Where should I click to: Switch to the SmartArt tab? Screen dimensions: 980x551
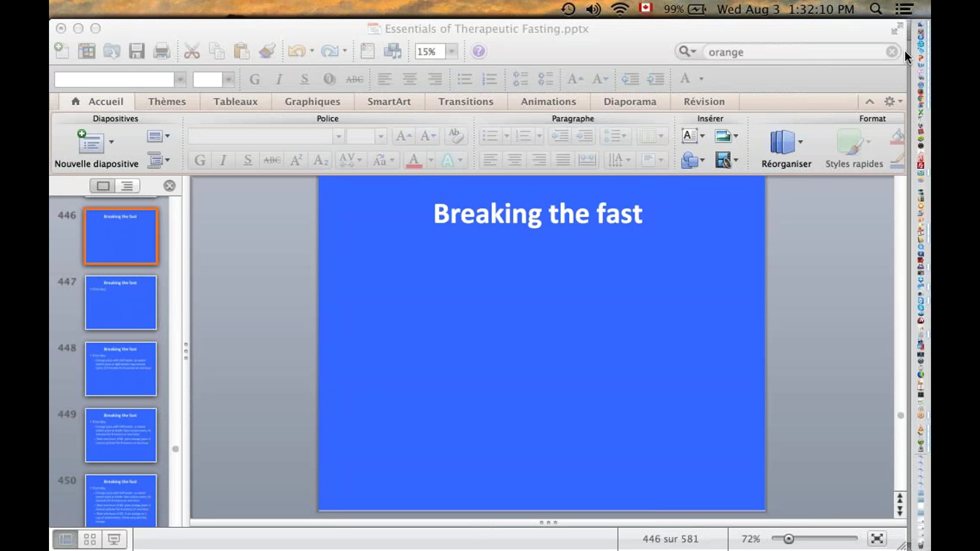point(389,102)
